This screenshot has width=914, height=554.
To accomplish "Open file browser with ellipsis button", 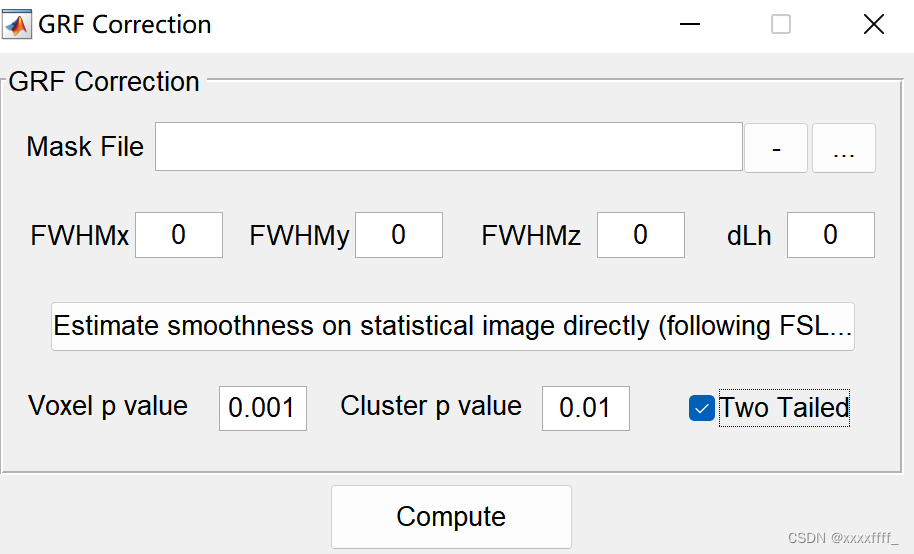I will click(843, 149).
